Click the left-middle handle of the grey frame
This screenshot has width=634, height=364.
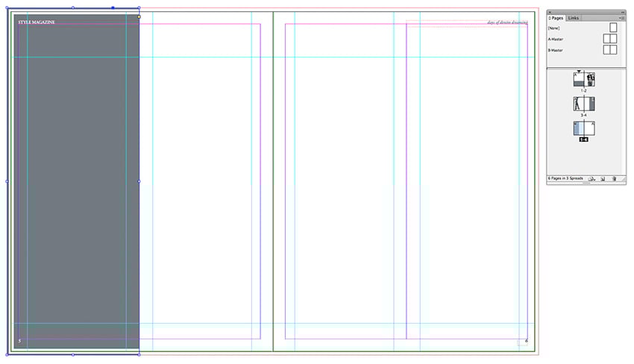click(x=7, y=181)
